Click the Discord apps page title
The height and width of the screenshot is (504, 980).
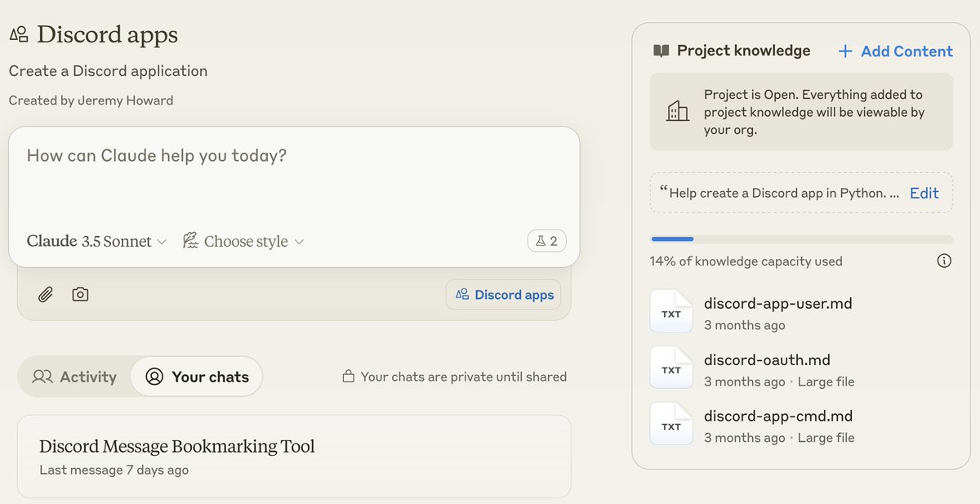(107, 35)
